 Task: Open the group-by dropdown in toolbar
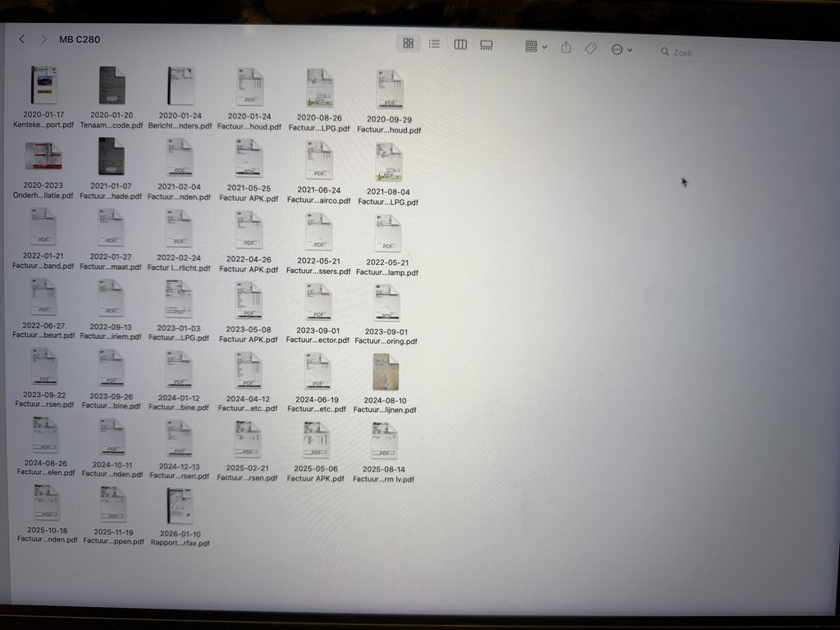[x=536, y=48]
